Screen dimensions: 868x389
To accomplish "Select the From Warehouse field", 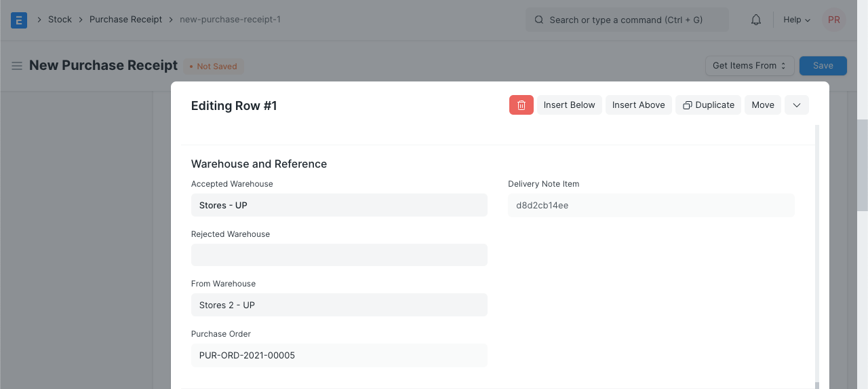I will (339, 305).
